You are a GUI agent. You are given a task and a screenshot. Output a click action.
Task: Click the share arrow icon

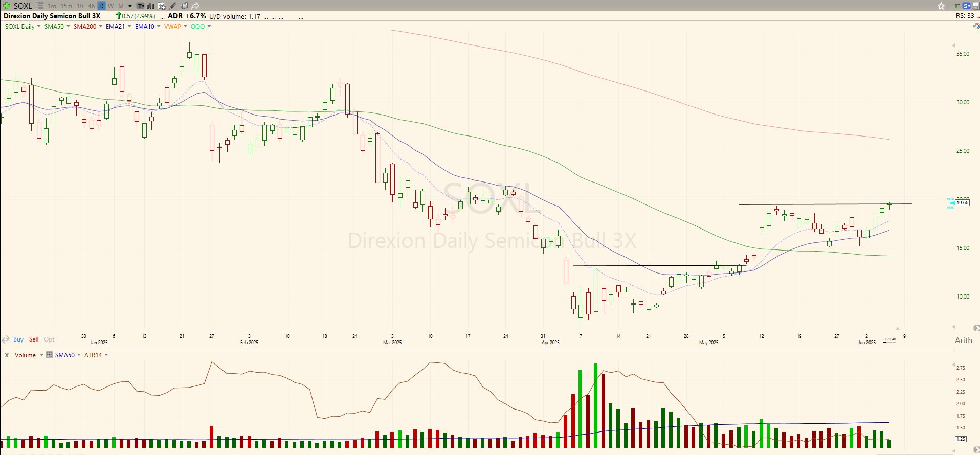tap(195, 6)
